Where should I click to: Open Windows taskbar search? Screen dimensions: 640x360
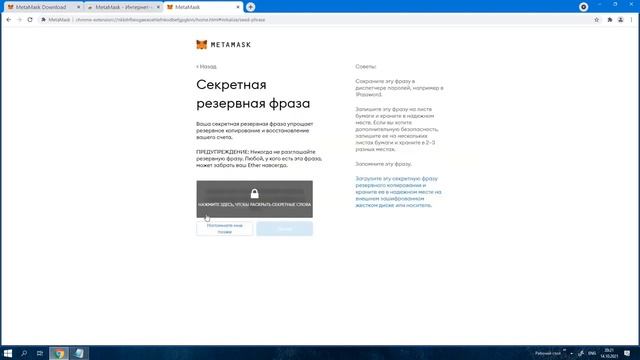coord(24,353)
